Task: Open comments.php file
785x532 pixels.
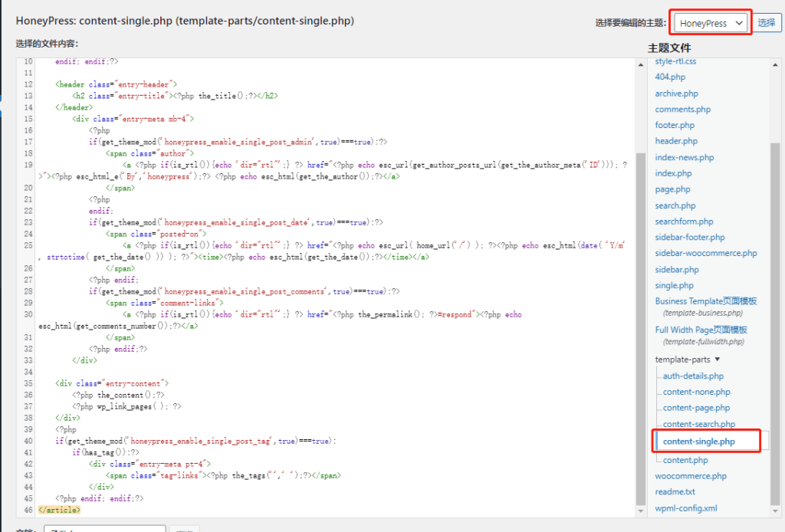Action: click(682, 110)
